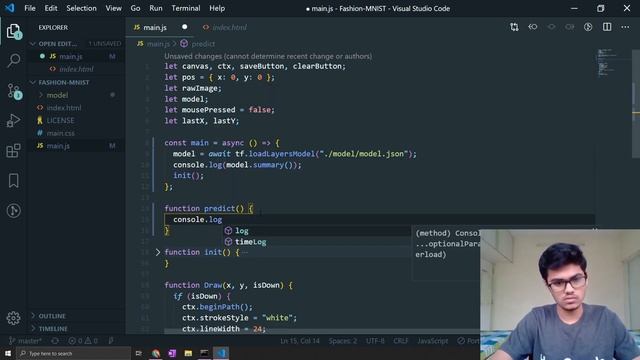Change the CRLF line ending

tap(400, 341)
